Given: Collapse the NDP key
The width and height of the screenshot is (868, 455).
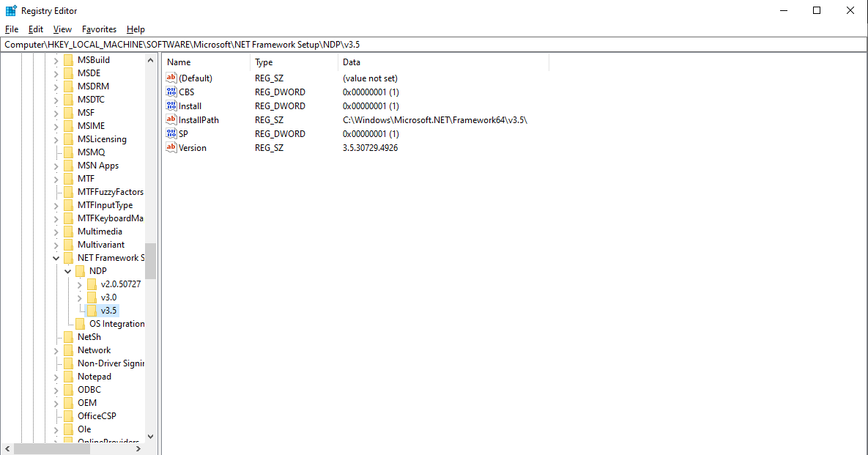Looking at the screenshot, I should pos(67,271).
